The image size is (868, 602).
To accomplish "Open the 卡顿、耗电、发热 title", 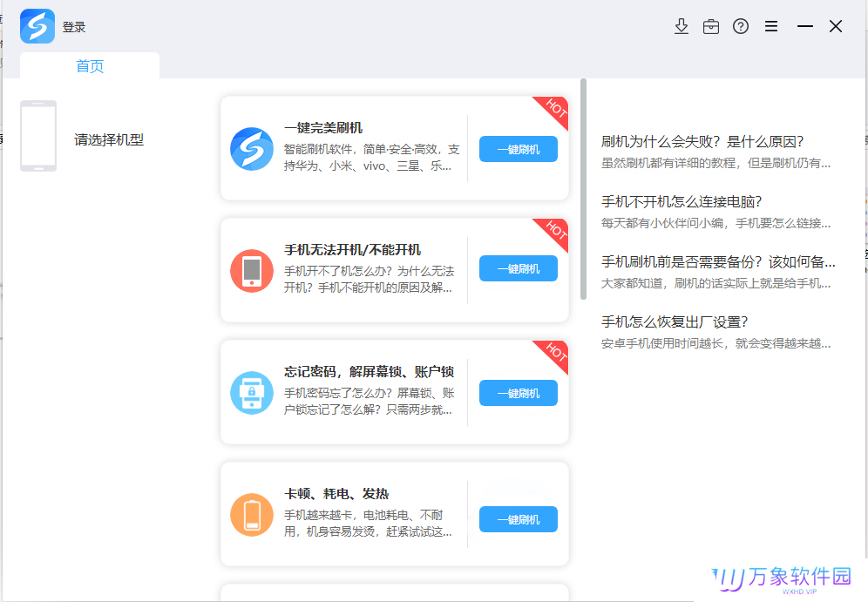I will (x=336, y=494).
